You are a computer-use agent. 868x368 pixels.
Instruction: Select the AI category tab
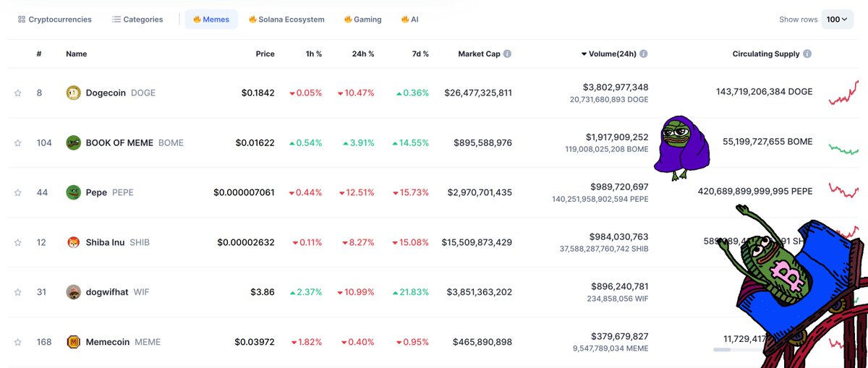pyautogui.click(x=410, y=20)
